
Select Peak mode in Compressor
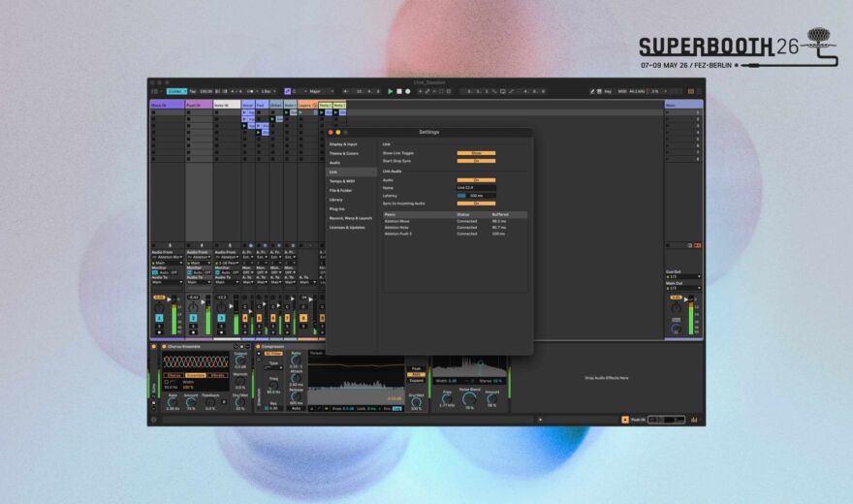416,368
